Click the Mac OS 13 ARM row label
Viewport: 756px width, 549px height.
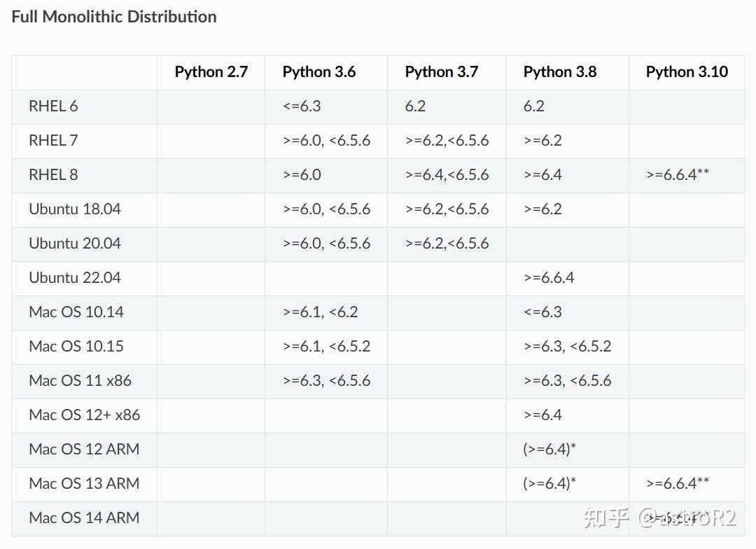84,484
